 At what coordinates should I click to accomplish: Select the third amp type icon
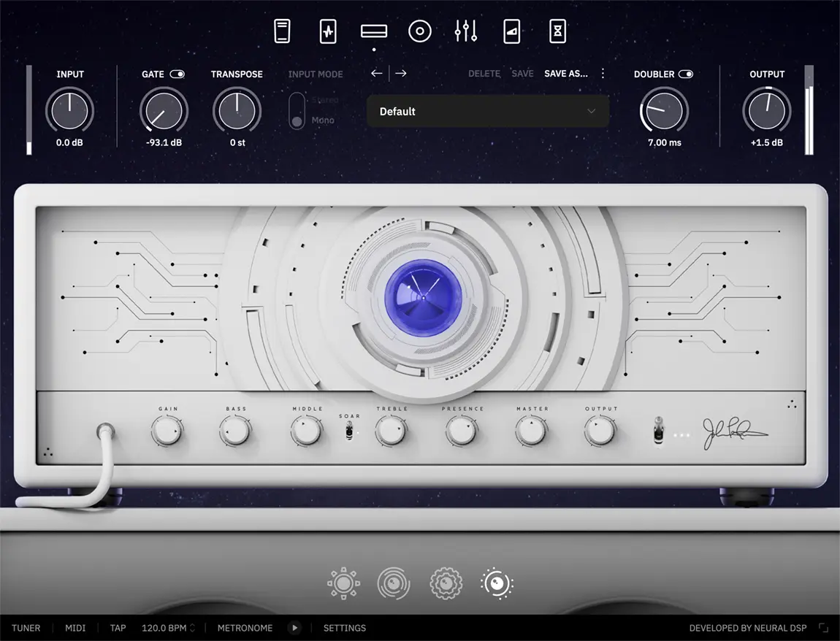click(x=446, y=583)
